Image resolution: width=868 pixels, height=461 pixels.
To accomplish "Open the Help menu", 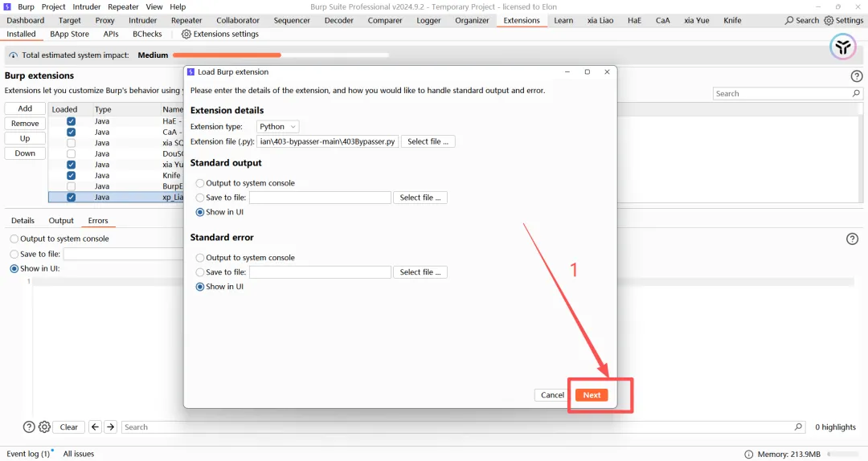I will (x=178, y=6).
